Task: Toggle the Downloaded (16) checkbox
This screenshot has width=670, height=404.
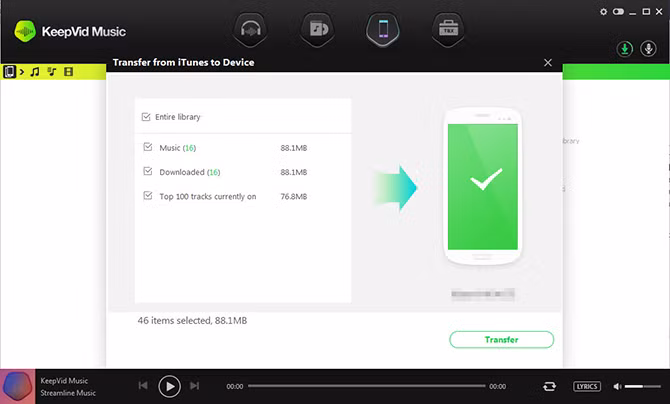Action: click(x=148, y=172)
